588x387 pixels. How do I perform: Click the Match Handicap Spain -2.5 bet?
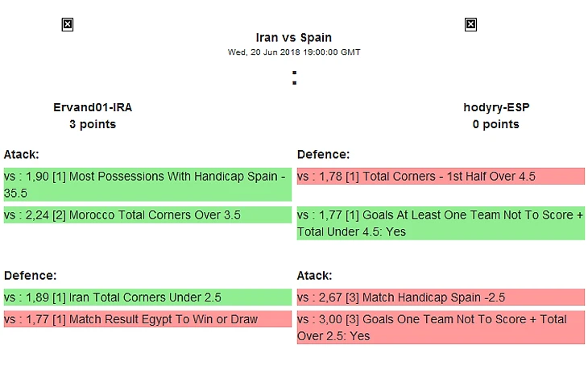click(440, 297)
